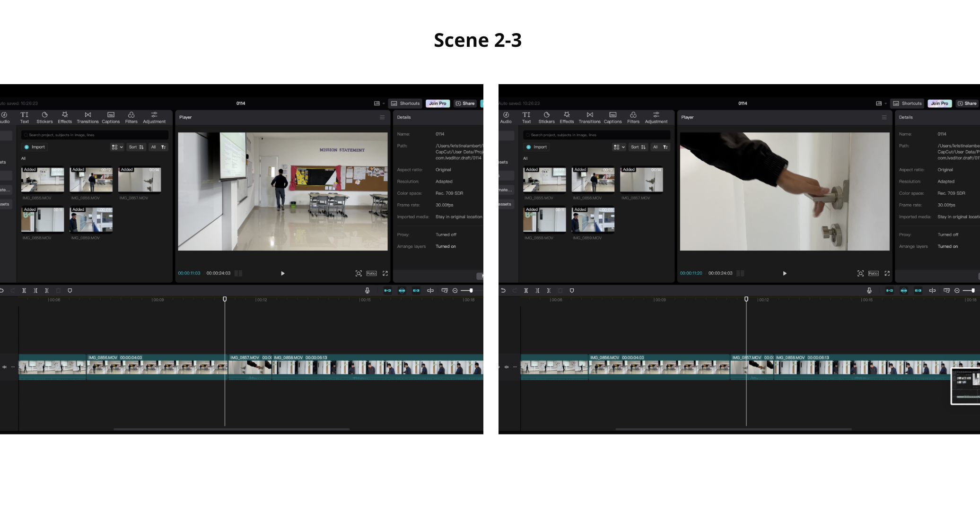
Task: Toggle linkage button in right screenshot's timeline toolbar
Action: point(918,291)
